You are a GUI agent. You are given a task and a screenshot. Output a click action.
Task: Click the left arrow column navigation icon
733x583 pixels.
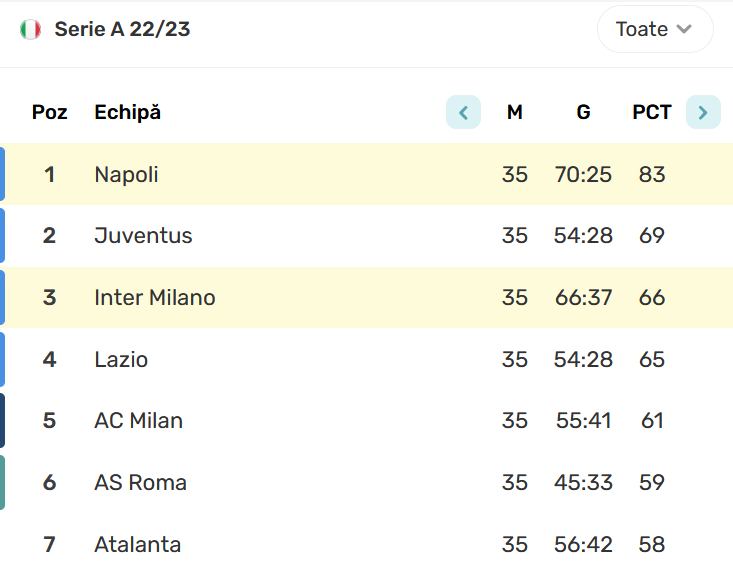click(463, 112)
